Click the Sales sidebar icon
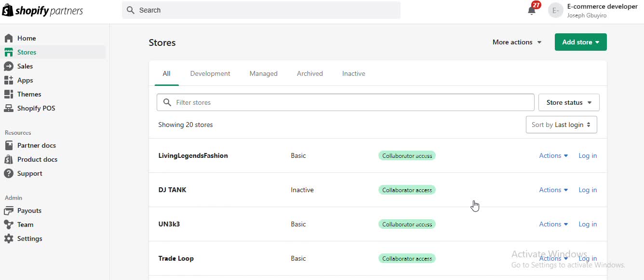 click(x=9, y=66)
